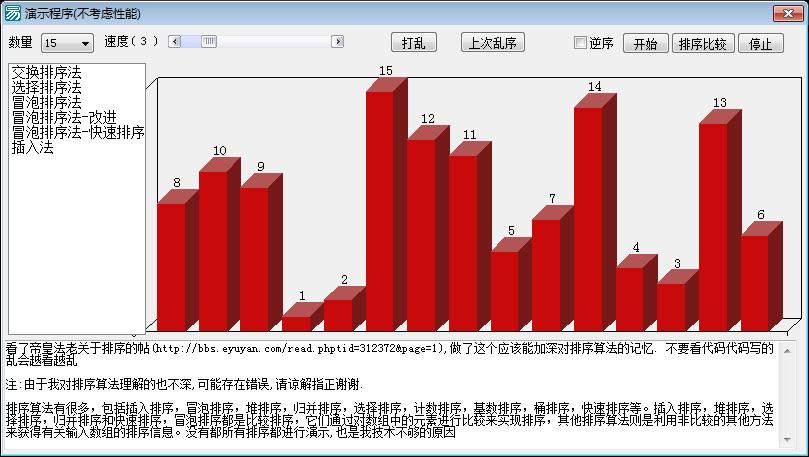Screen dimensions: 809x457
Task: Click the speed slider right arrow
Action: pyautogui.click(x=338, y=42)
